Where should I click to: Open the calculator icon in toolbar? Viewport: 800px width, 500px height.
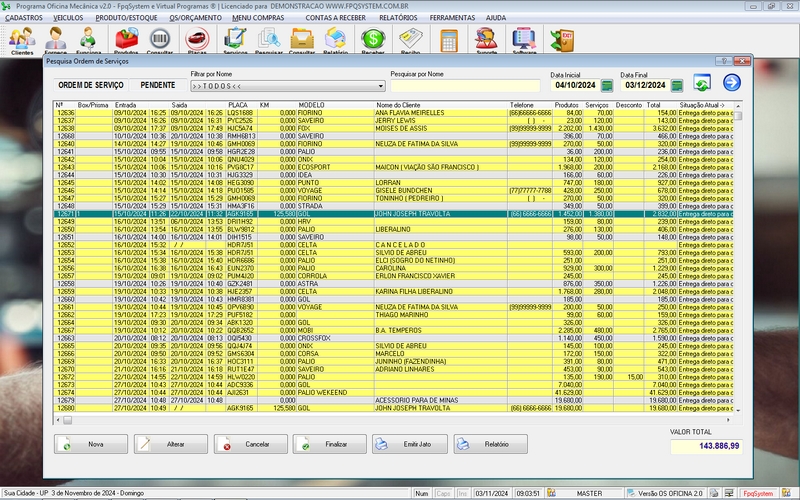[x=449, y=40]
